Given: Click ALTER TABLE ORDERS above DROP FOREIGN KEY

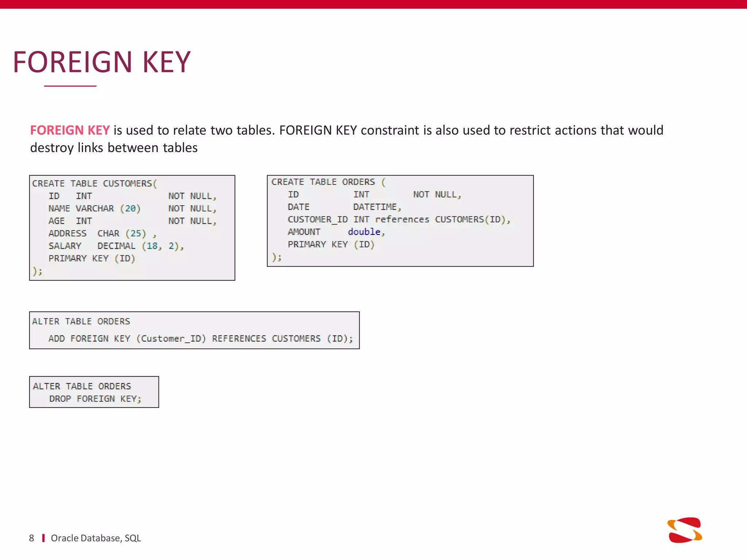Looking at the screenshot, I should point(82,386).
